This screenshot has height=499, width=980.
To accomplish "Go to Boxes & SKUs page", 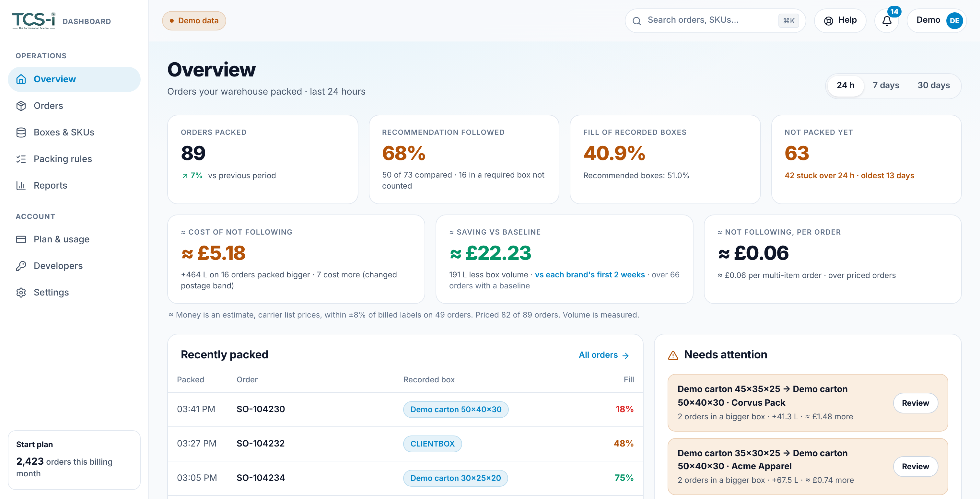I will 74,132.
